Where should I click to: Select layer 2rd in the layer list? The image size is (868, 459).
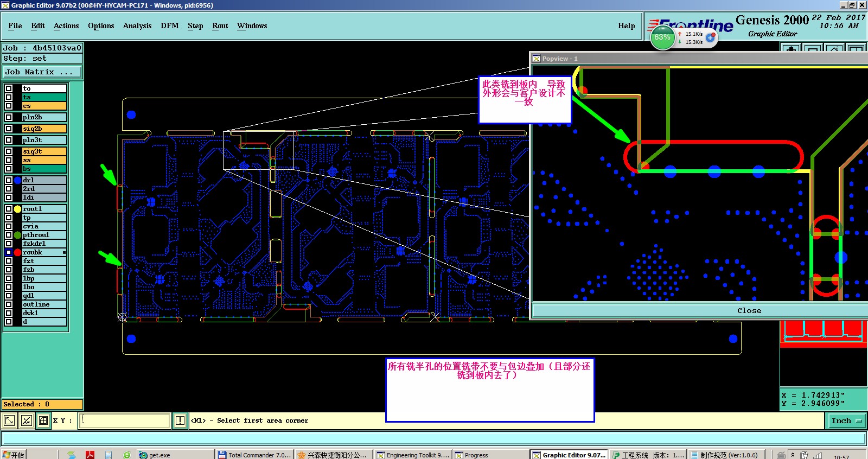(x=44, y=189)
